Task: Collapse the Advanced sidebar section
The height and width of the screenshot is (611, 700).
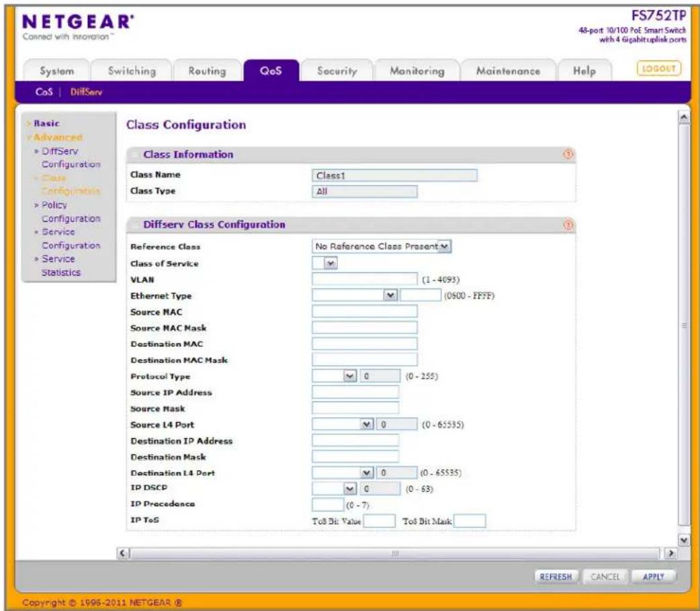Action: [58, 137]
